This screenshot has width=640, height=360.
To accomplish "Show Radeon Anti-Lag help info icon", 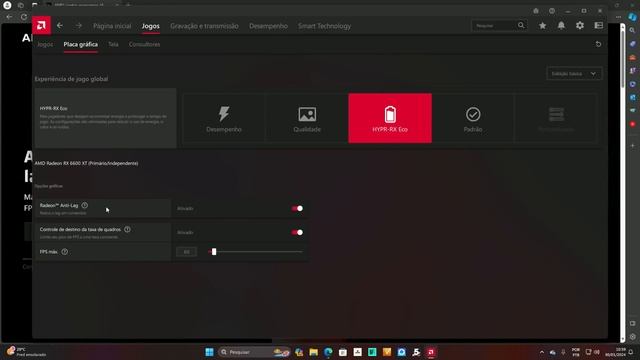I will tap(84, 205).
